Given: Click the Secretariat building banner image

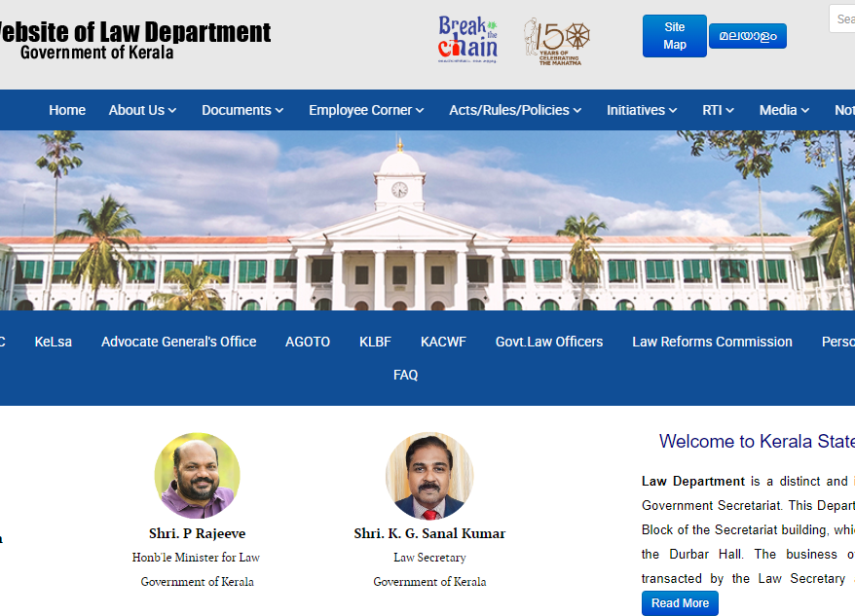Looking at the screenshot, I should tap(427, 221).
